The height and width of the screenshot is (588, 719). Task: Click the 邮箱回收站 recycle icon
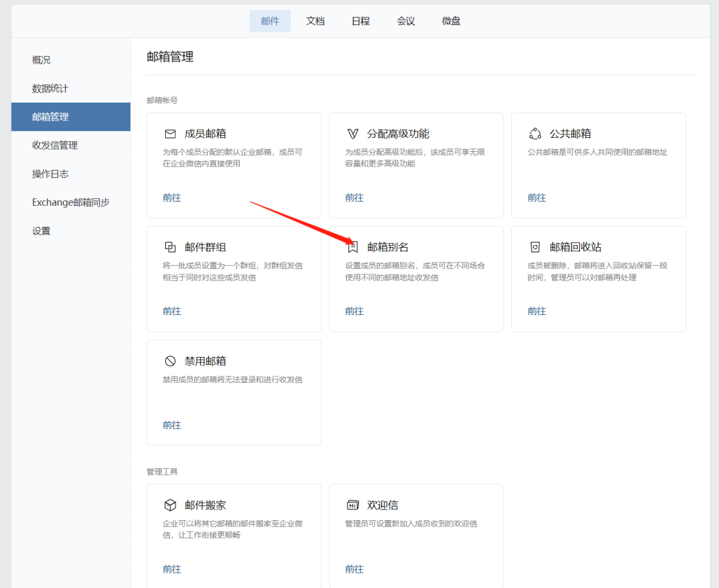point(535,247)
